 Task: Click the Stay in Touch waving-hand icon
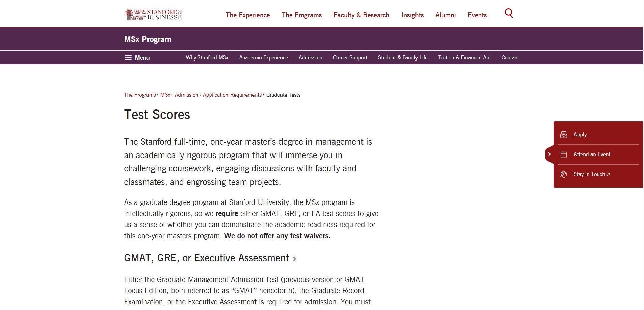563,174
